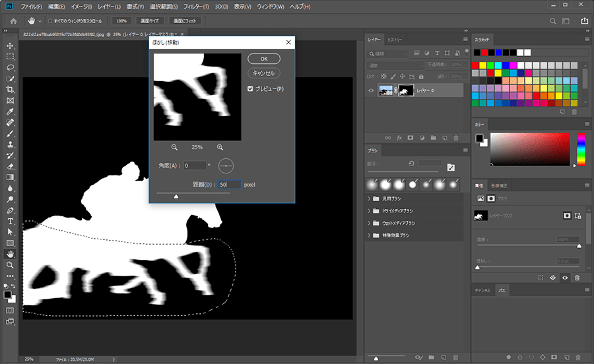Click the zoom out magnifier under the preview
This screenshot has height=364, width=594.
pos(174,147)
